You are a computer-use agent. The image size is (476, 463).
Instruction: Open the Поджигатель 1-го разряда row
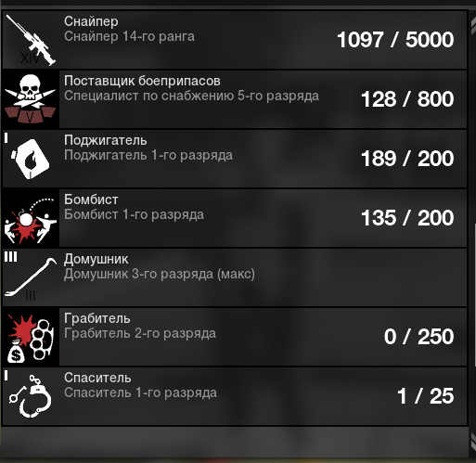pyautogui.click(x=235, y=159)
